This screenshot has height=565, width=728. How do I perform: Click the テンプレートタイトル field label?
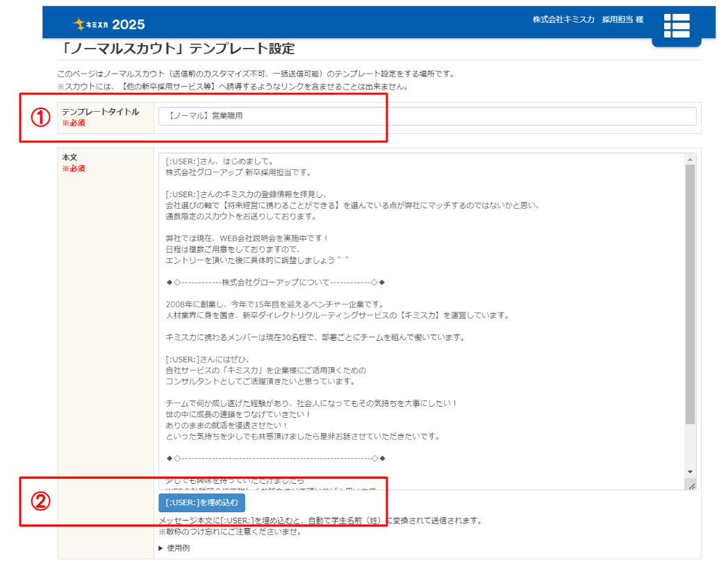100,112
